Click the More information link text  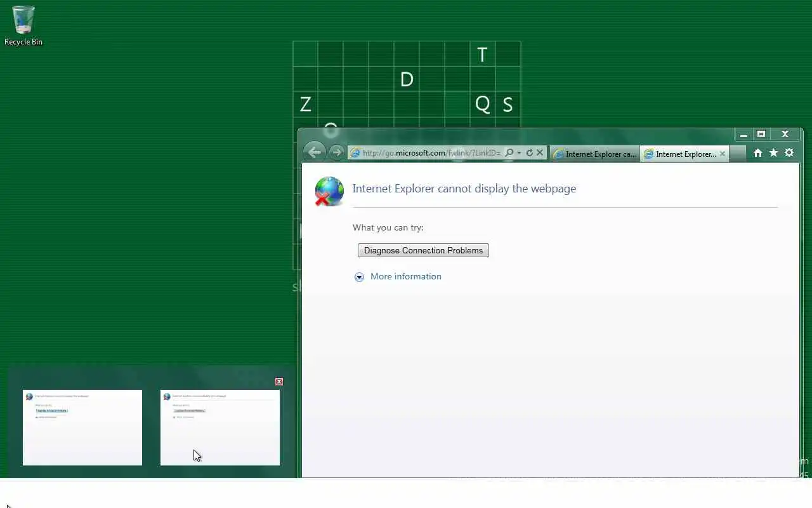click(x=406, y=276)
